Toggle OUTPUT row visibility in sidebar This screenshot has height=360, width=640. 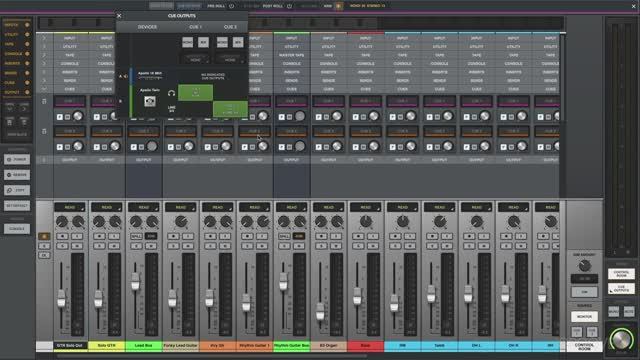point(27,92)
